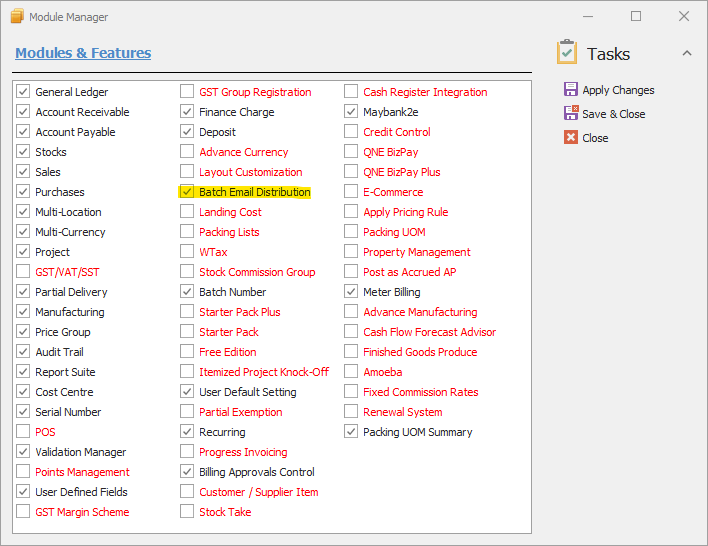
Task: Tick the E-Commerce checkbox
Action: coord(351,191)
